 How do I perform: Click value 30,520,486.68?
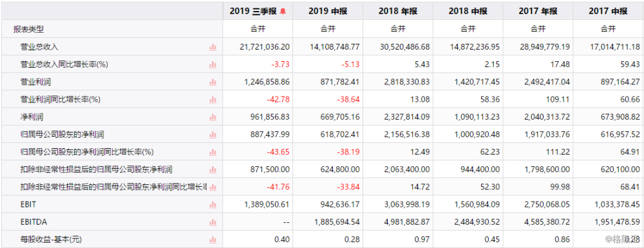[405, 47]
